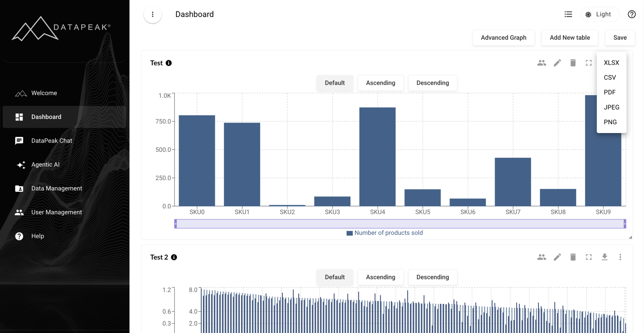Delete the Test 2 chart with trash icon

point(573,257)
